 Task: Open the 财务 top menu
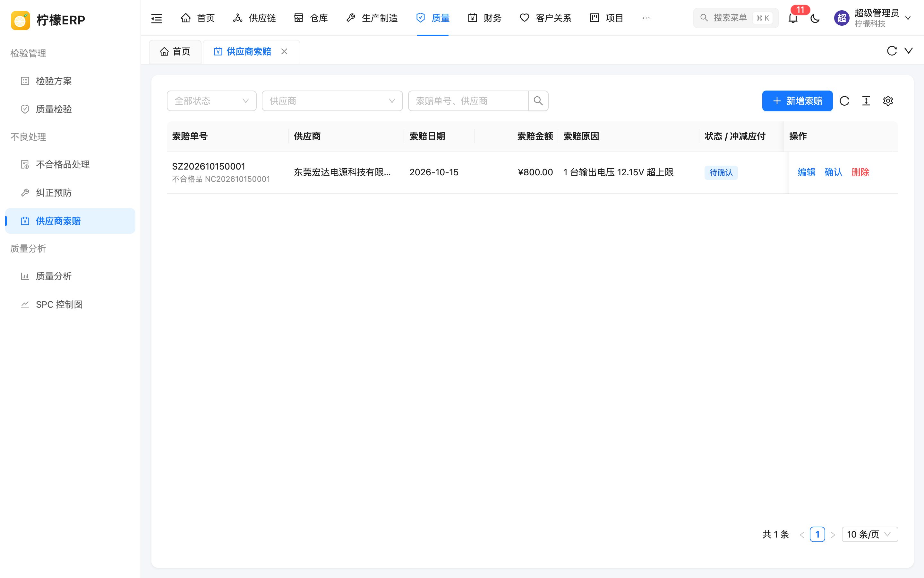coord(484,18)
